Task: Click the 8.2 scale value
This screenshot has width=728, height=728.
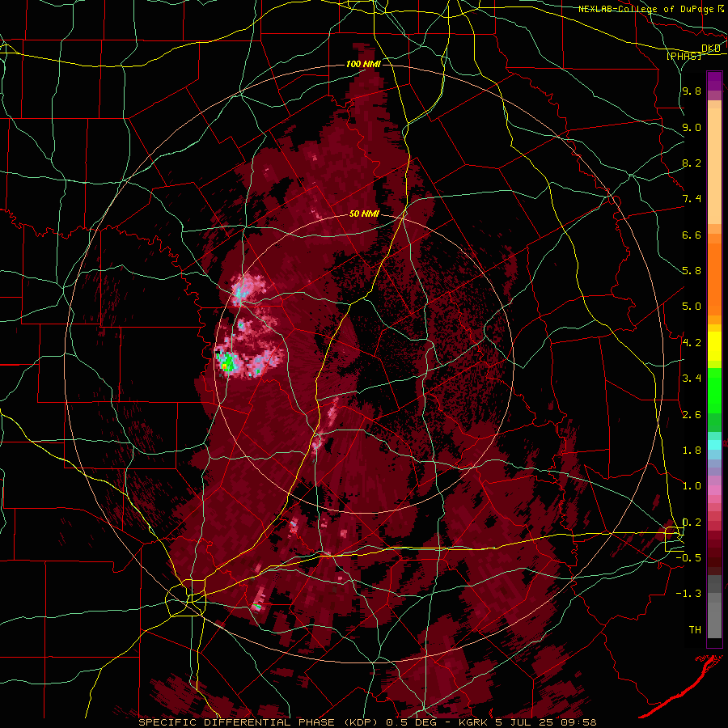Action: pyautogui.click(x=692, y=163)
